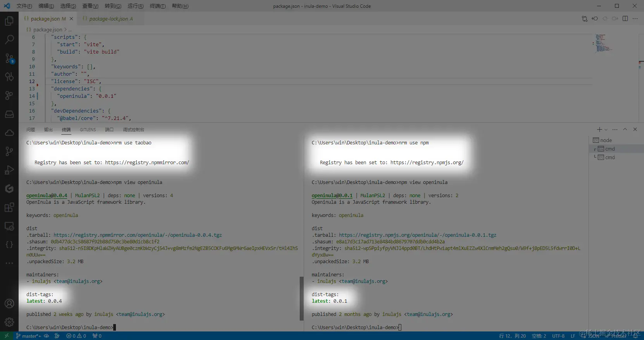Click the left terminal vertical scrollbar
644x340 pixels.
(x=301, y=298)
